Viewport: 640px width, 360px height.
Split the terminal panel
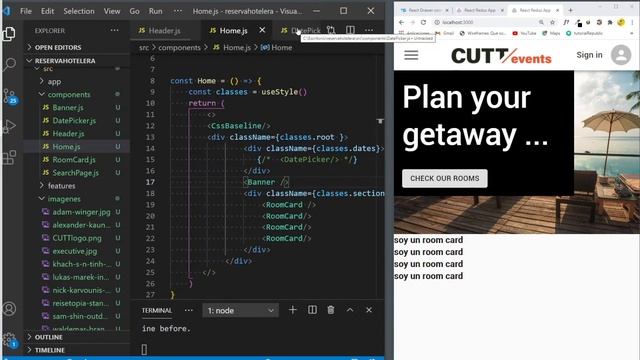[312, 310]
